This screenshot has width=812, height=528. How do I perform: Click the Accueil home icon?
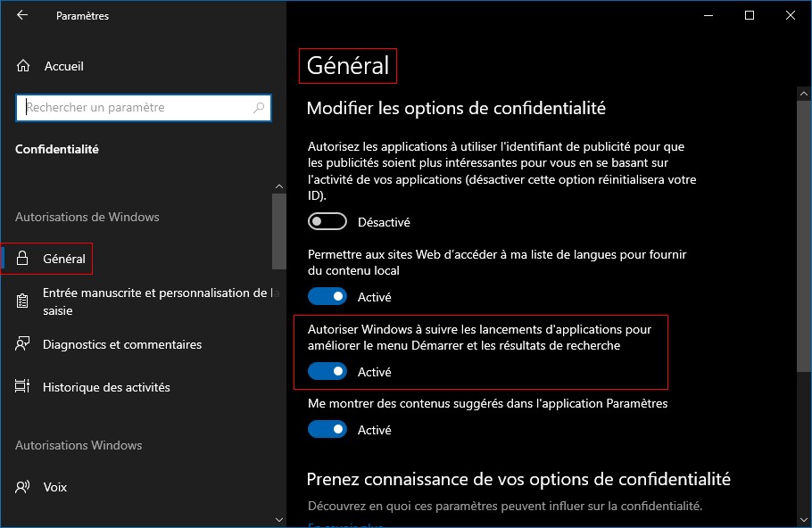24,66
